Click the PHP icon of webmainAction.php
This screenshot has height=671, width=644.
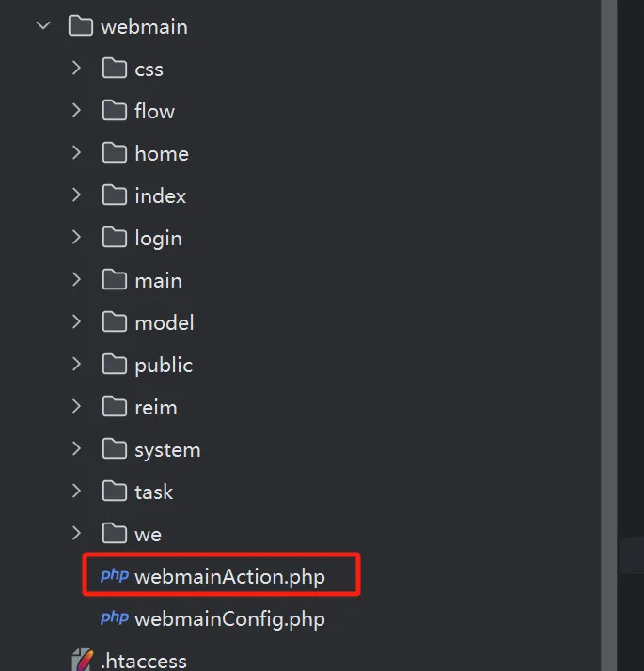pos(115,576)
